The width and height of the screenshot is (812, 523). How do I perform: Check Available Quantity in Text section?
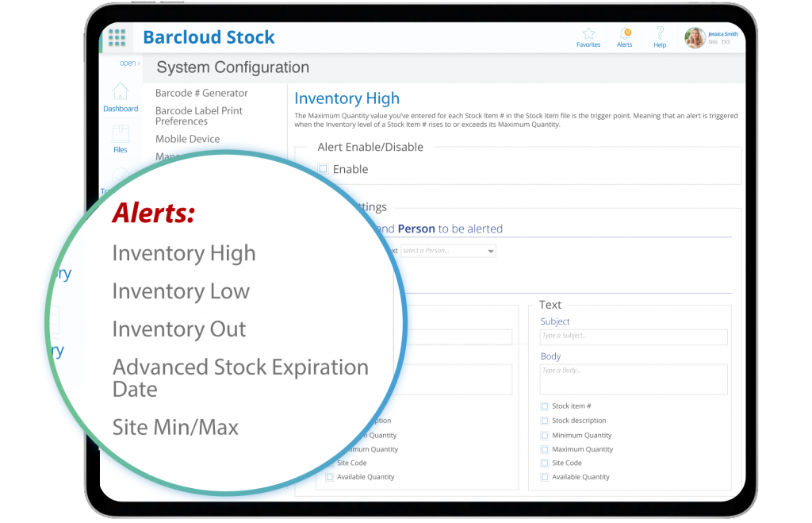point(545,477)
